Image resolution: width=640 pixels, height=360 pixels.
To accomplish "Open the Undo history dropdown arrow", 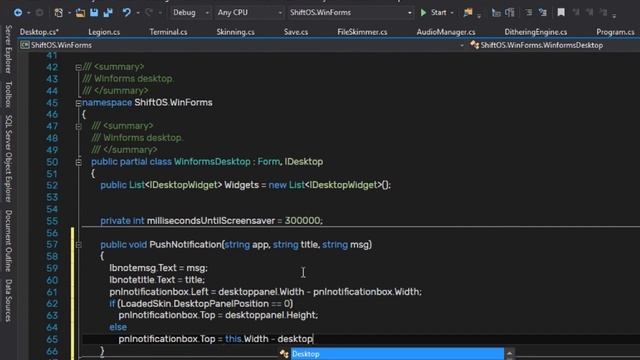I will (x=138, y=13).
